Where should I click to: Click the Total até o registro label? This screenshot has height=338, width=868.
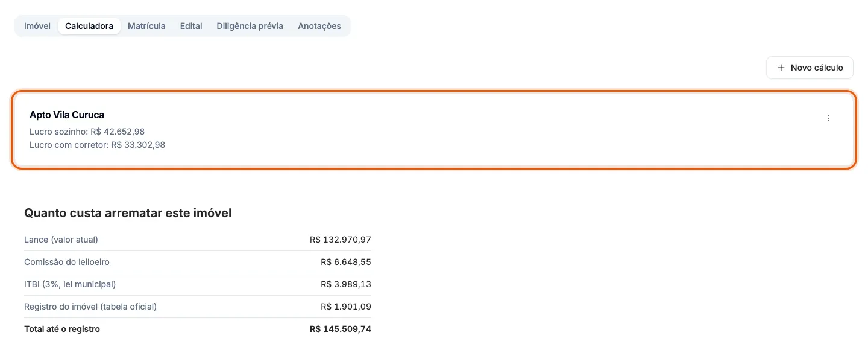click(x=62, y=329)
